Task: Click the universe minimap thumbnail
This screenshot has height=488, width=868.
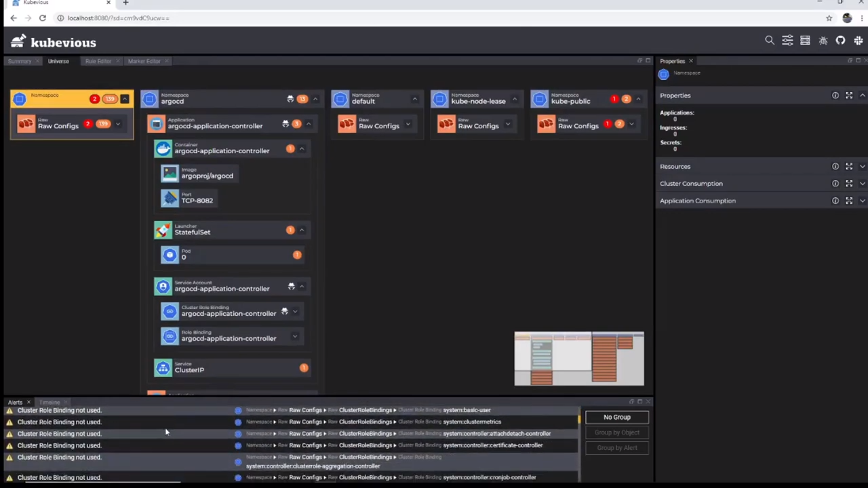Action: (579, 359)
